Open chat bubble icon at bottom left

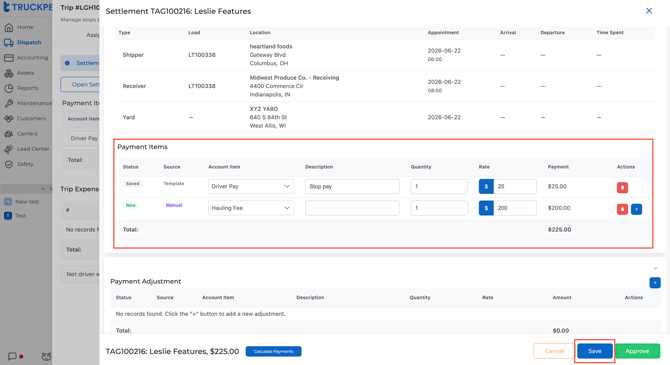[12, 356]
